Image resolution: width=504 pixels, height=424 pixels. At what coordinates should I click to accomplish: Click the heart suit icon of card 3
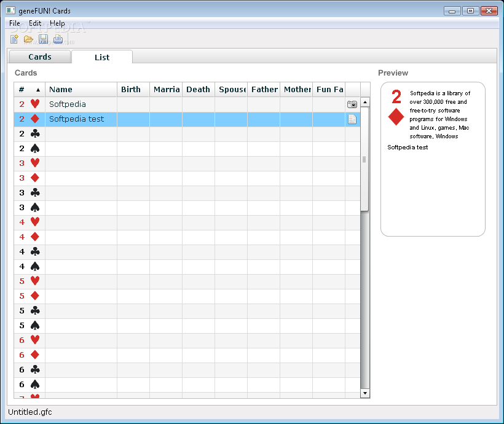[x=35, y=163]
